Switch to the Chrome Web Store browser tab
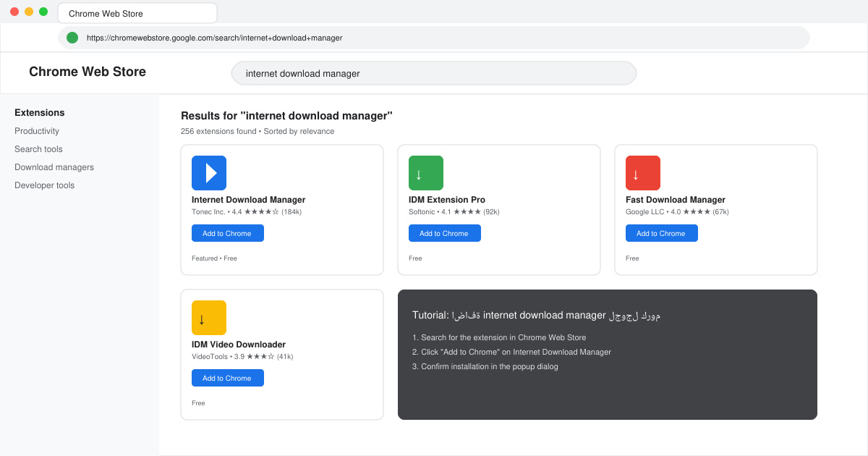Viewport: 868px width, 456px height. [x=137, y=13]
